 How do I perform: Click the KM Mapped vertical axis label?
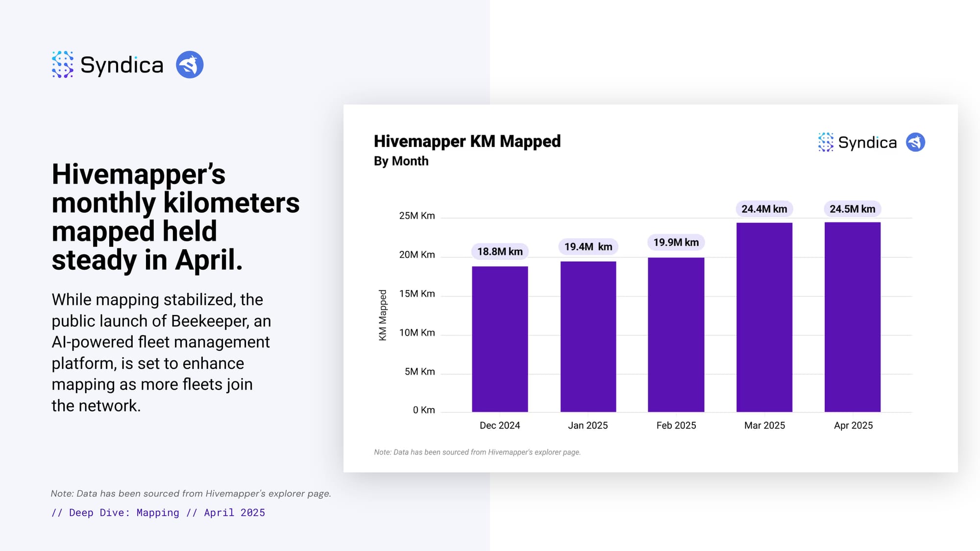pos(383,315)
